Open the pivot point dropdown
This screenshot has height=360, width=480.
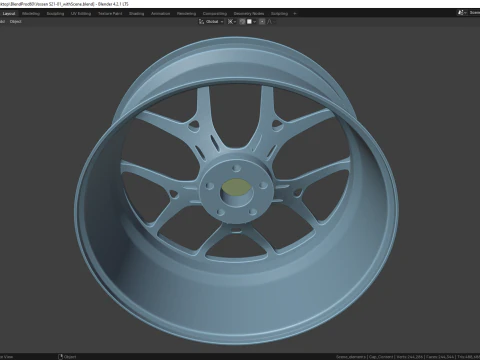[x=232, y=22]
